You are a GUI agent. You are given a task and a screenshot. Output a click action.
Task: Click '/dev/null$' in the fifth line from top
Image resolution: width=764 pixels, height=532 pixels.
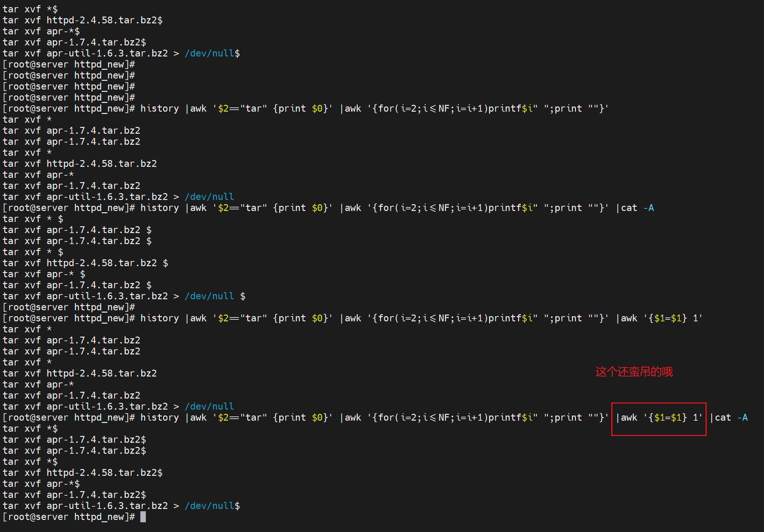tap(212, 54)
